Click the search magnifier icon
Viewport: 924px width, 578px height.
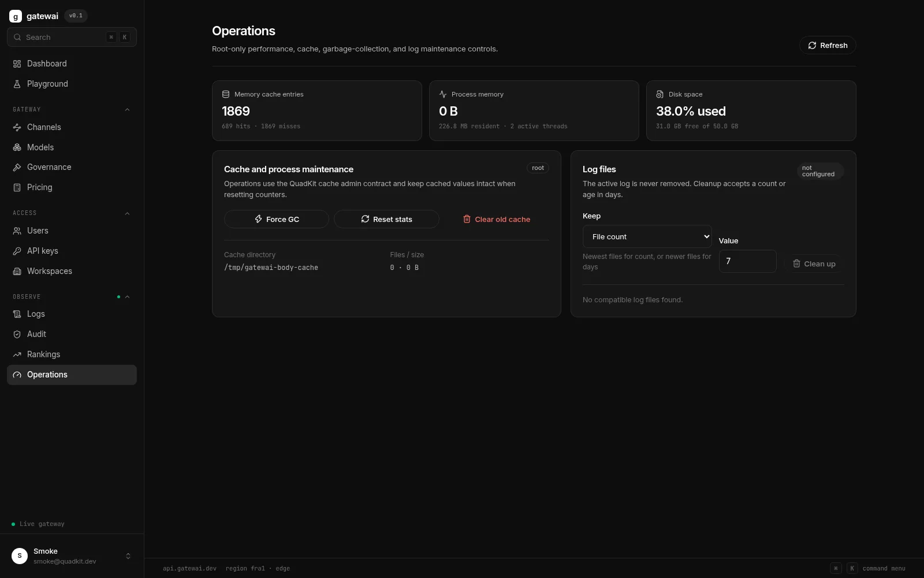pos(17,37)
